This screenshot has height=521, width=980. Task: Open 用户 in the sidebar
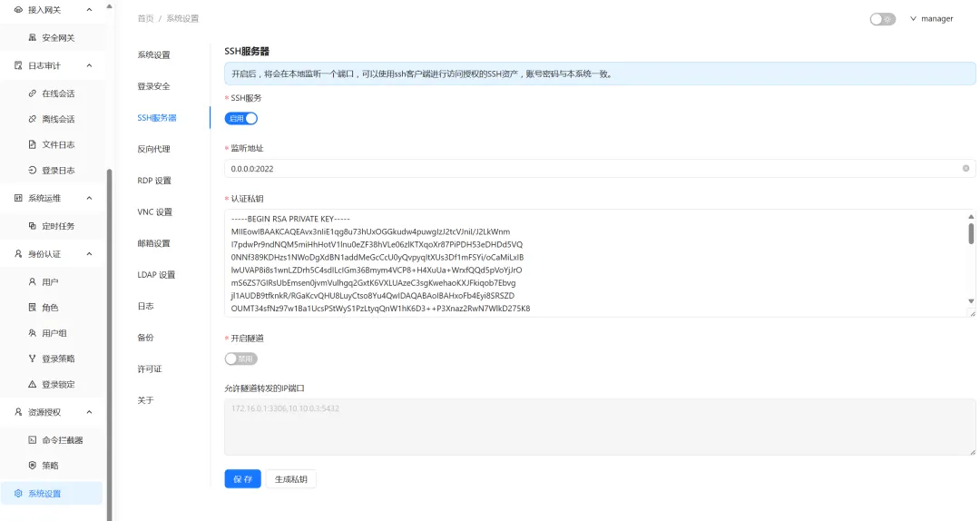tap(52, 282)
